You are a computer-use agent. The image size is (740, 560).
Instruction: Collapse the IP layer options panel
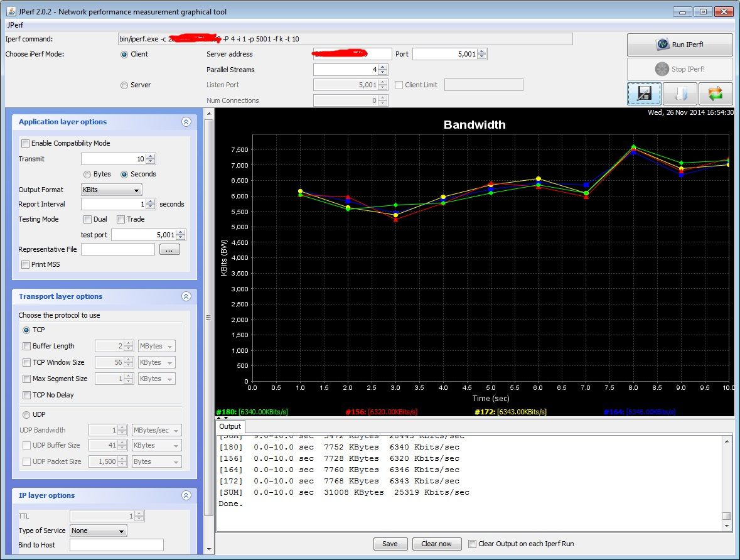point(186,495)
